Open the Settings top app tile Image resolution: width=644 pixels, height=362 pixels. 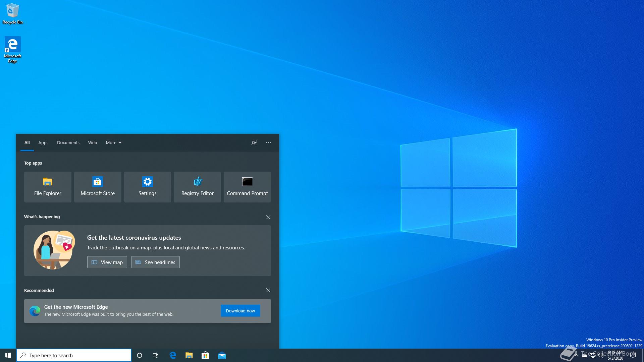pyautogui.click(x=148, y=187)
